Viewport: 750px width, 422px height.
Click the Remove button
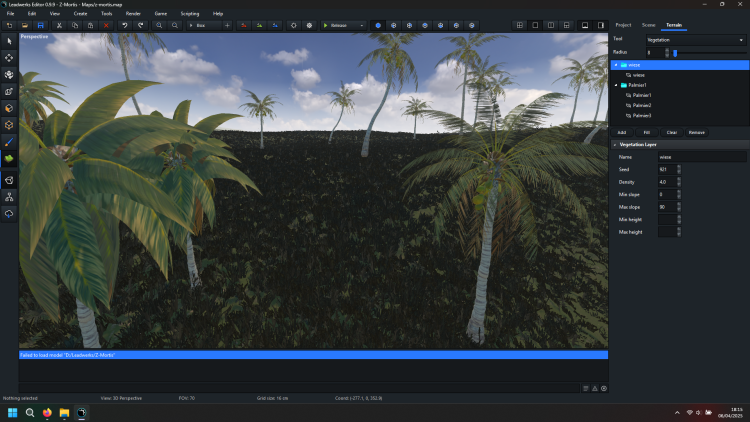click(x=696, y=132)
